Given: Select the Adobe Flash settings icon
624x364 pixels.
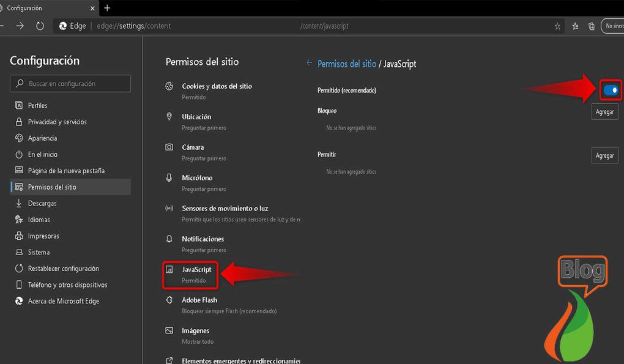Looking at the screenshot, I should click(169, 300).
